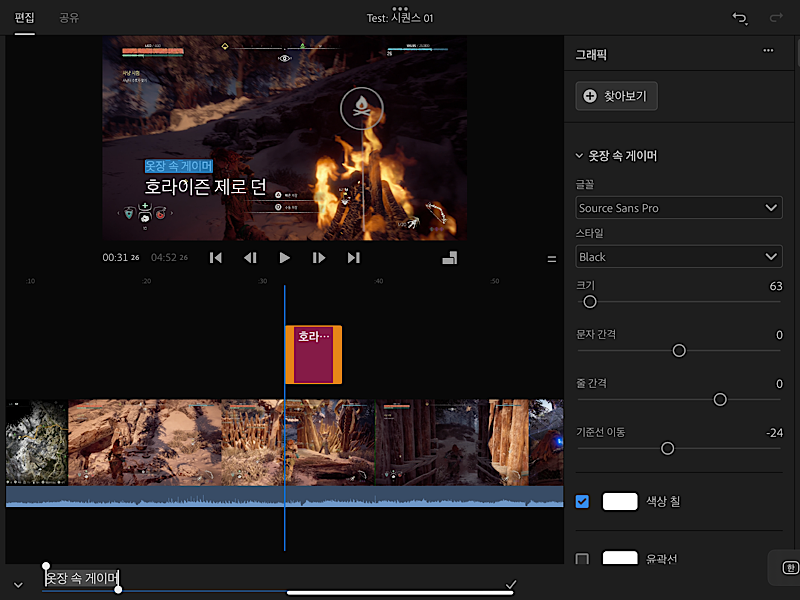Select the highlighted 옷장 속 게이머 text in preview
Image resolution: width=800 pixels, height=600 pixels.
point(179,166)
